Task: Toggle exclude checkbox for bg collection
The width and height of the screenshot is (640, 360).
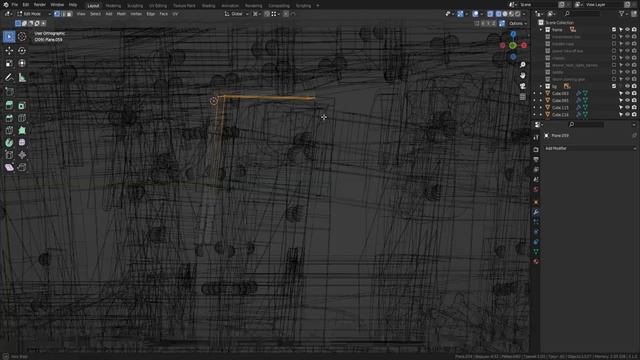Action: click(x=614, y=86)
